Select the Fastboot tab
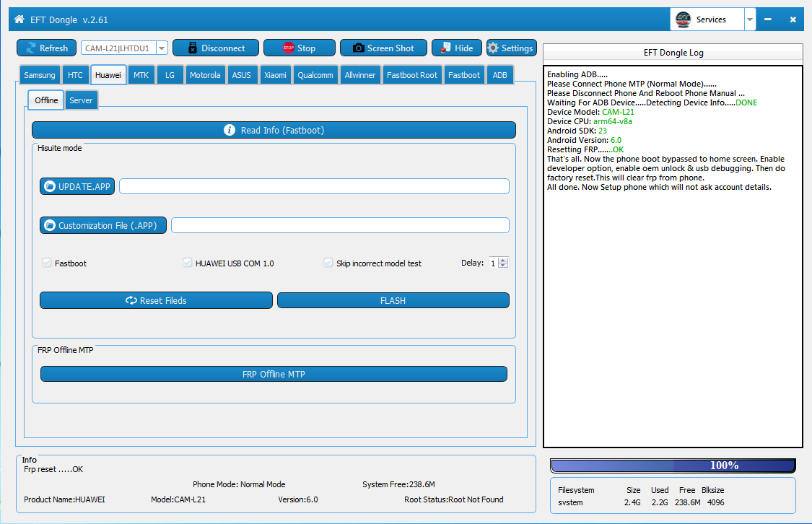The height and width of the screenshot is (524, 812). point(464,75)
